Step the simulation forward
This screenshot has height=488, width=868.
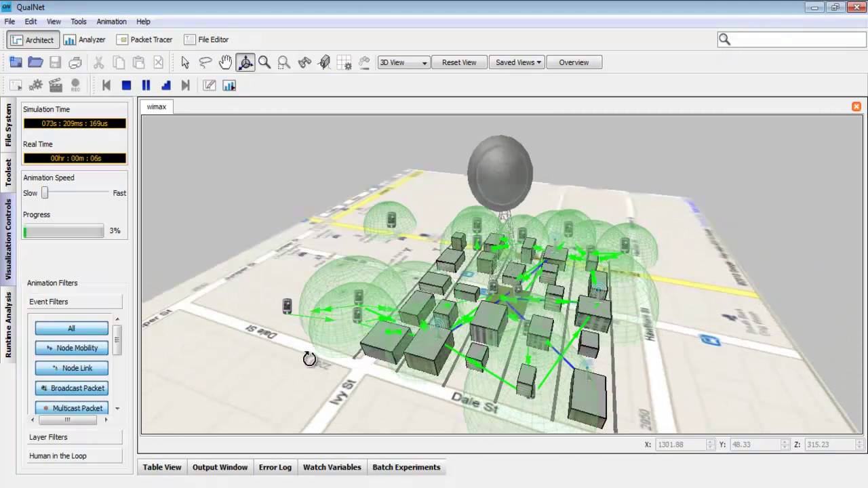[x=165, y=85]
